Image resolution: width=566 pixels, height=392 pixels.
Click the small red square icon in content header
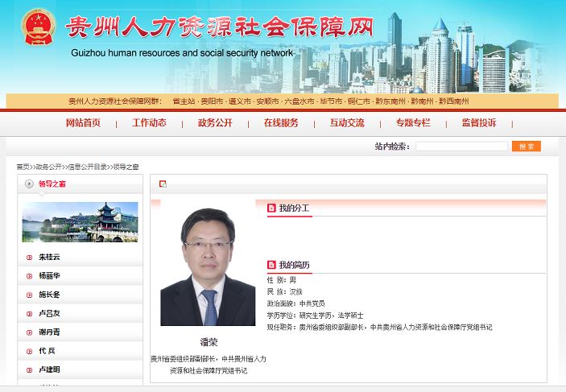point(163,184)
